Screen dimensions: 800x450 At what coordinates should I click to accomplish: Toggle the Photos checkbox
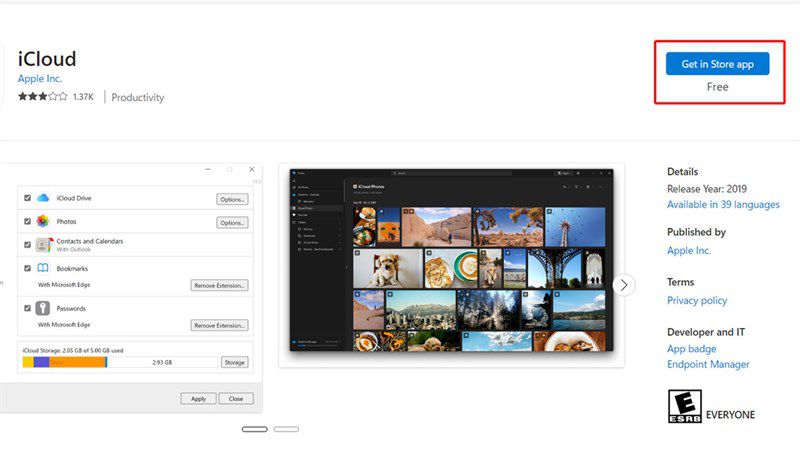28,221
